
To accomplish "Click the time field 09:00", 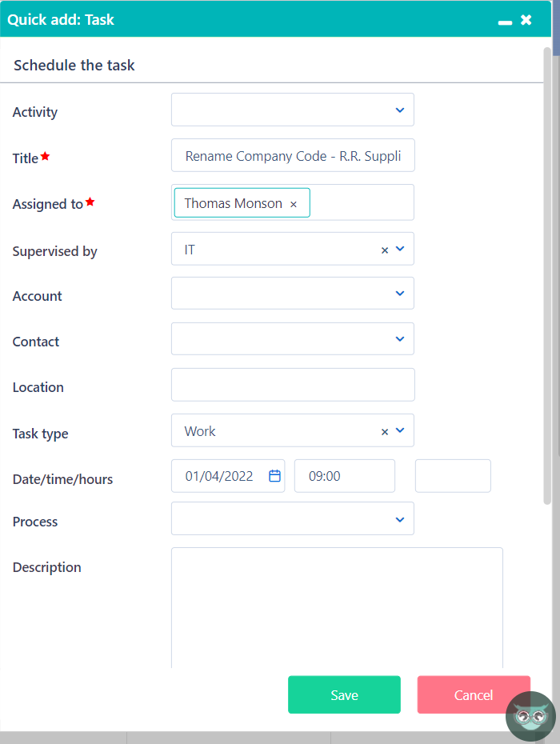I will (x=345, y=476).
